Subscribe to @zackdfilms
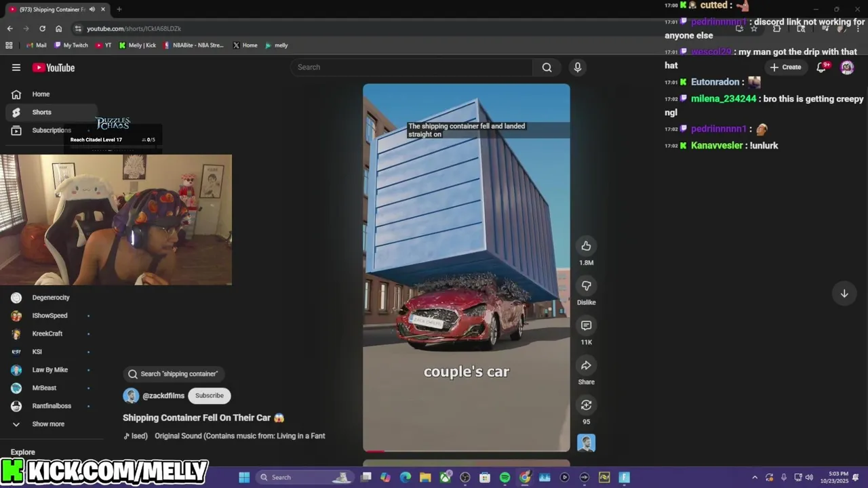 (209, 396)
